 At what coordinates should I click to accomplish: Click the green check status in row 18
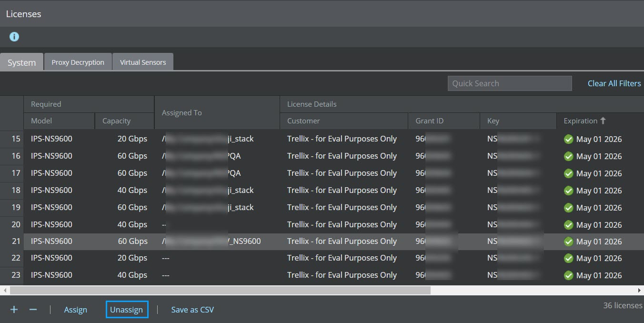[x=568, y=191]
